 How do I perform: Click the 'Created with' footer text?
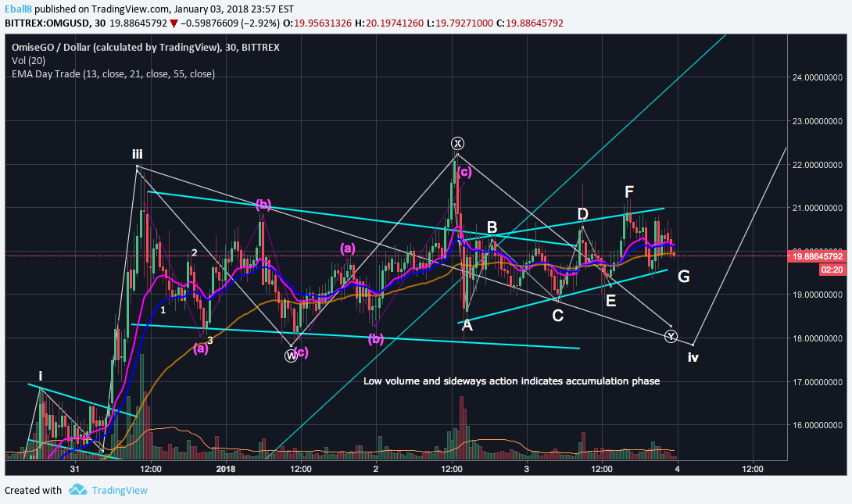click(x=33, y=491)
